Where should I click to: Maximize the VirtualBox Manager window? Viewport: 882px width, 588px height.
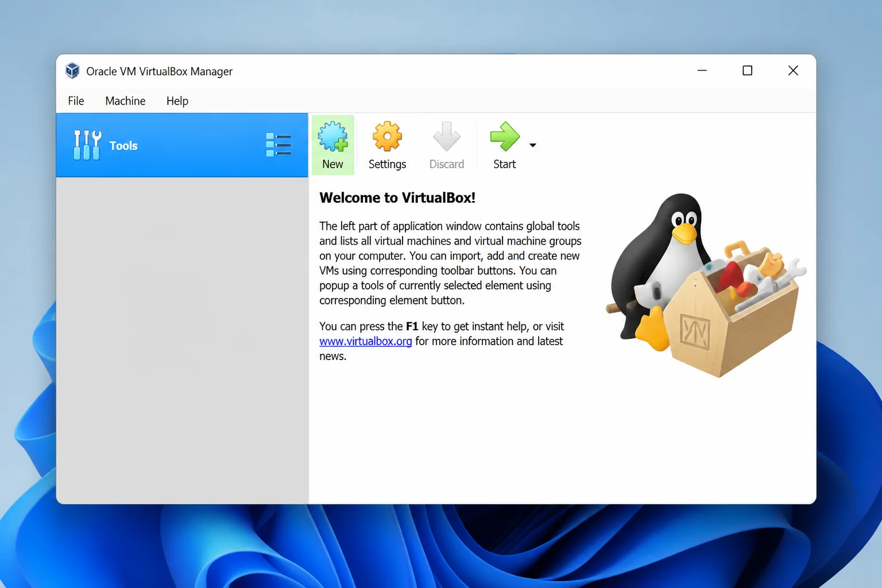point(747,71)
